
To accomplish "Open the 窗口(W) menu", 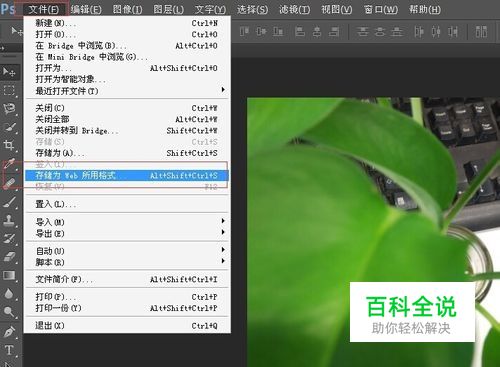I will point(381,9).
